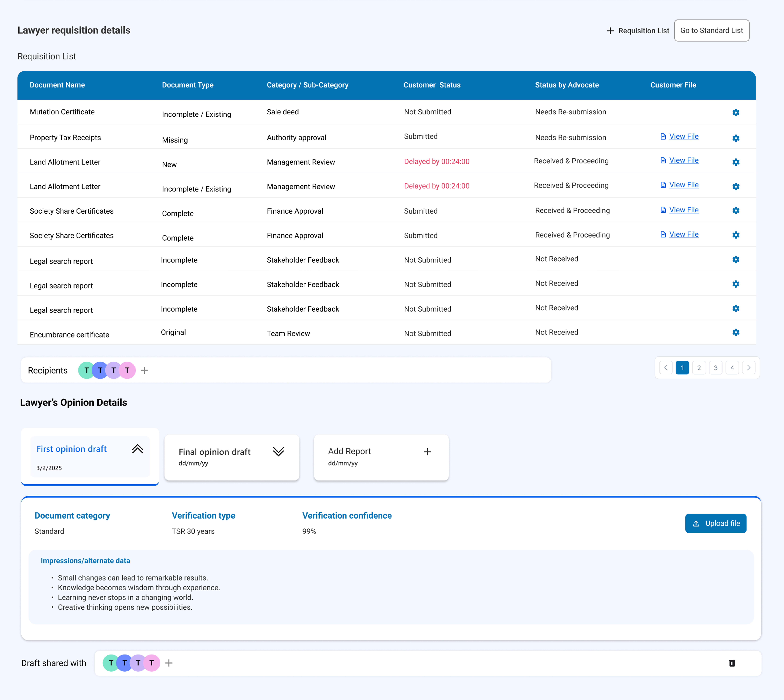Click the Original document type cell
This screenshot has height=700, width=784.
[x=173, y=332]
